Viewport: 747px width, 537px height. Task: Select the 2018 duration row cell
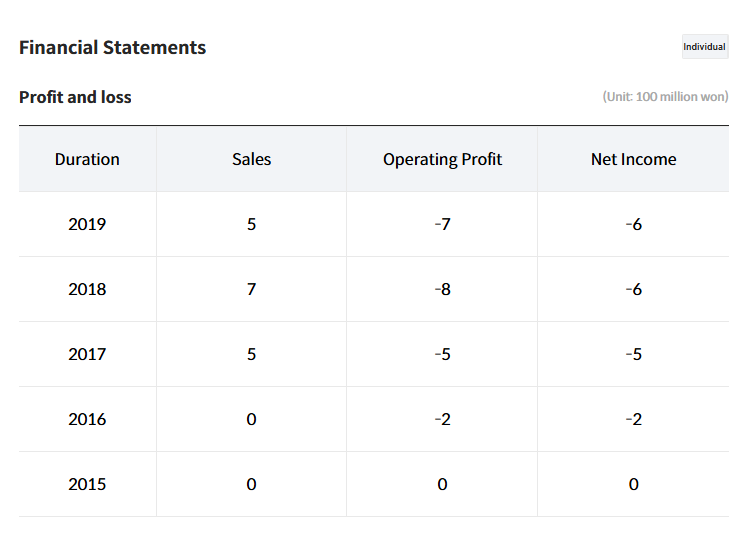pyautogui.click(x=87, y=289)
